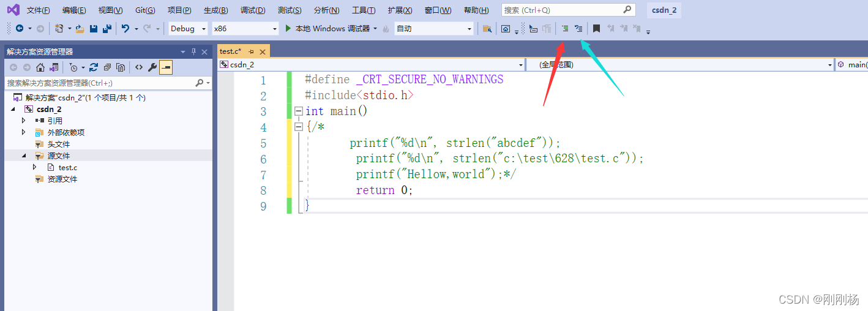Click the Save All icon

point(107,28)
